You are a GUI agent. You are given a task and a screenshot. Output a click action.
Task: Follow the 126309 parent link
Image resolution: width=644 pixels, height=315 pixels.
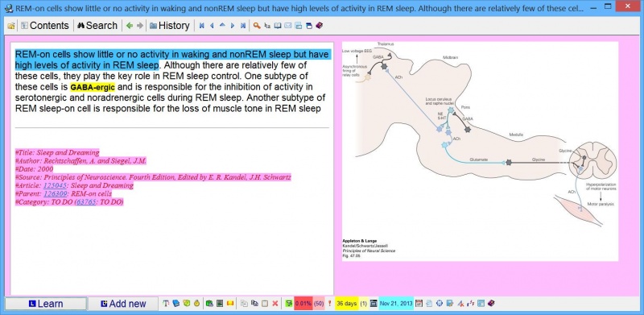[56, 193]
